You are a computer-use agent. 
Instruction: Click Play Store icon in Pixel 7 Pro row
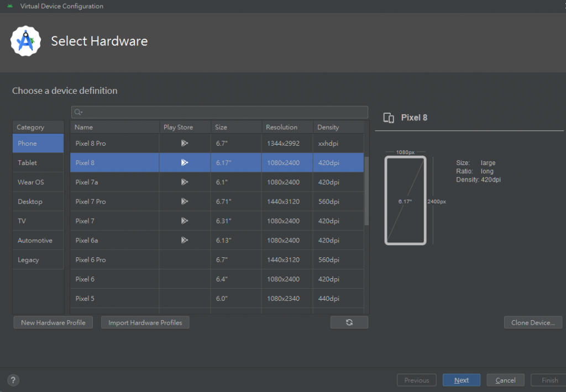point(185,201)
